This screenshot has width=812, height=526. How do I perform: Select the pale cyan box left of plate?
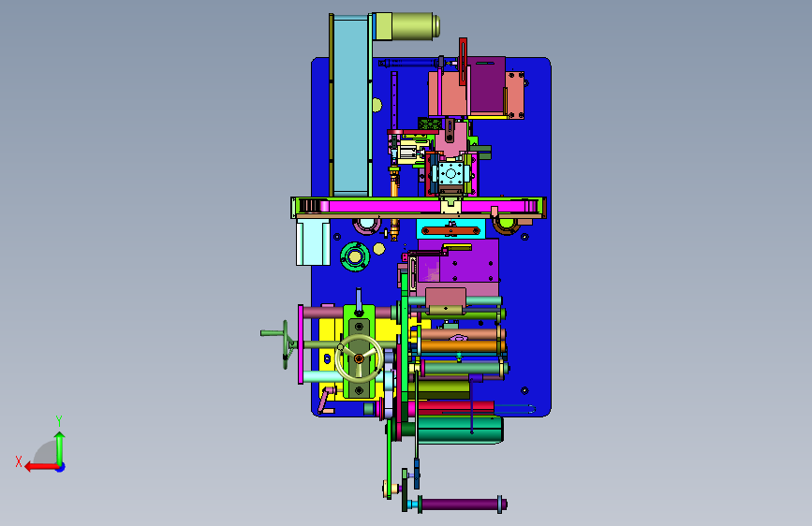pos(313,242)
